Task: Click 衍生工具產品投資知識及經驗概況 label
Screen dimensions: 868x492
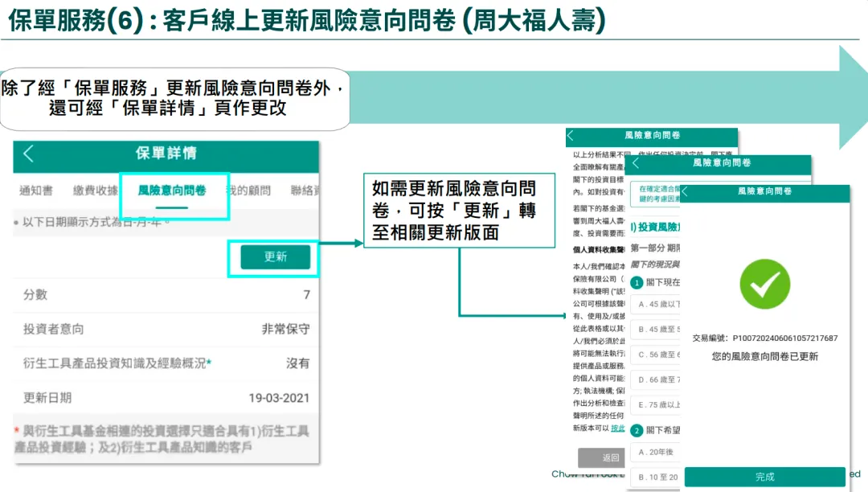Action: click(117, 363)
